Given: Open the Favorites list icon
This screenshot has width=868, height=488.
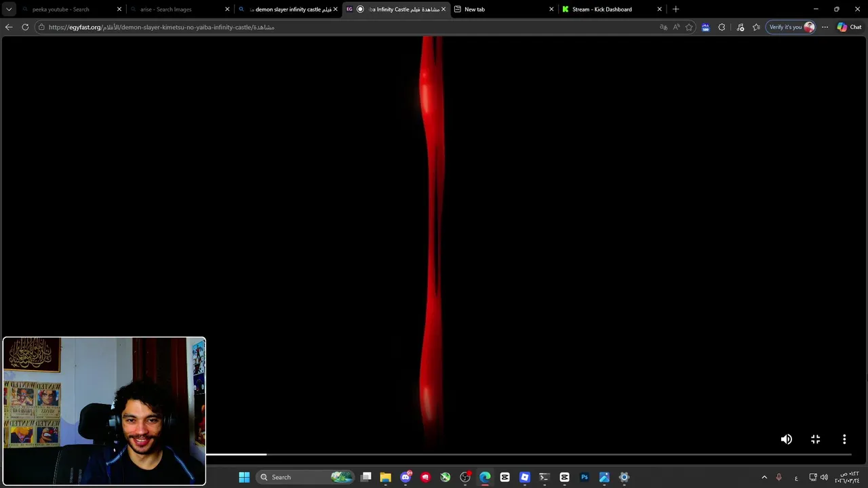Looking at the screenshot, I should coord(756,27).
